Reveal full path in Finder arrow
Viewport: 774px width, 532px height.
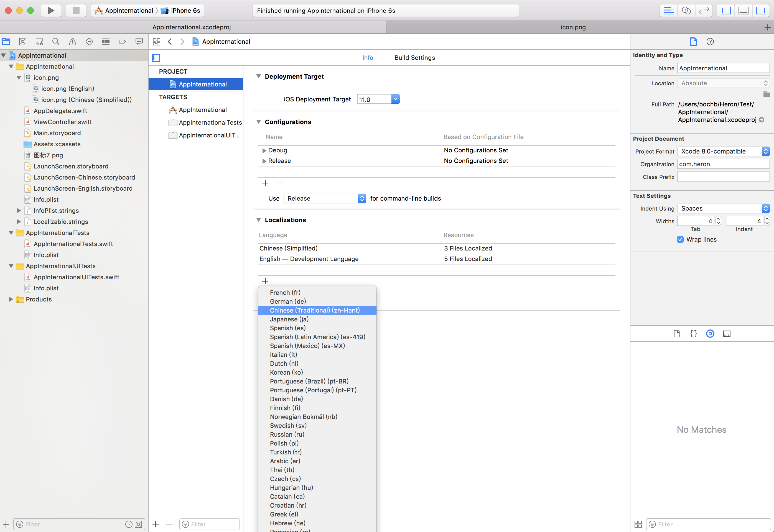click(x=761, y=120)
